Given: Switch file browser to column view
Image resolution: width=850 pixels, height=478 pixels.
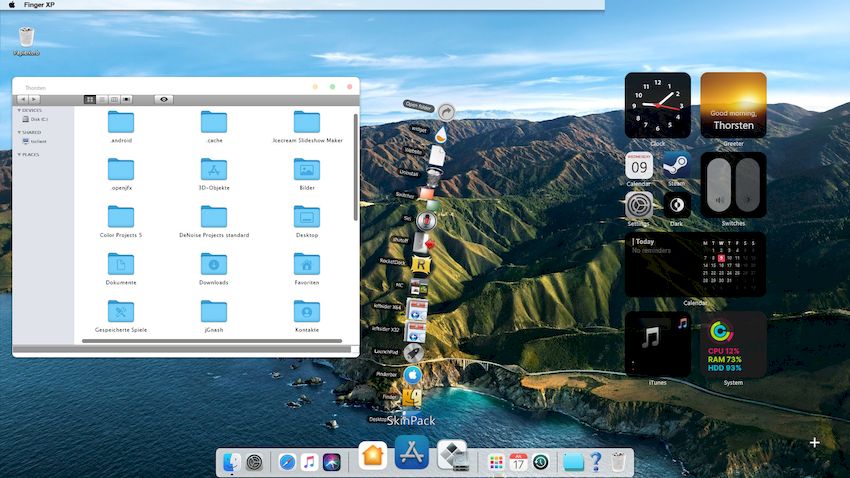Looking at the screenshot, I should (114, 100).
